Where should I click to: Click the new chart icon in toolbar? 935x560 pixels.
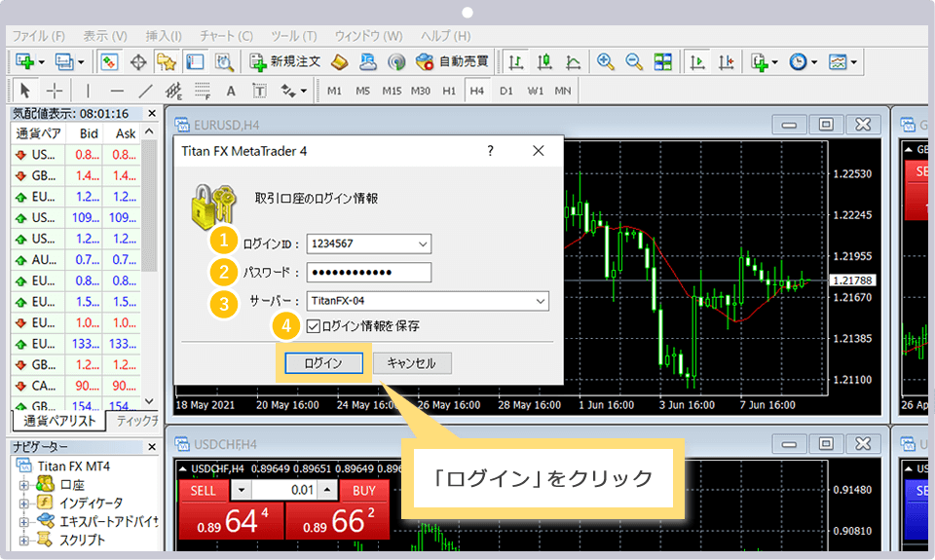click(x=25, y=61)
